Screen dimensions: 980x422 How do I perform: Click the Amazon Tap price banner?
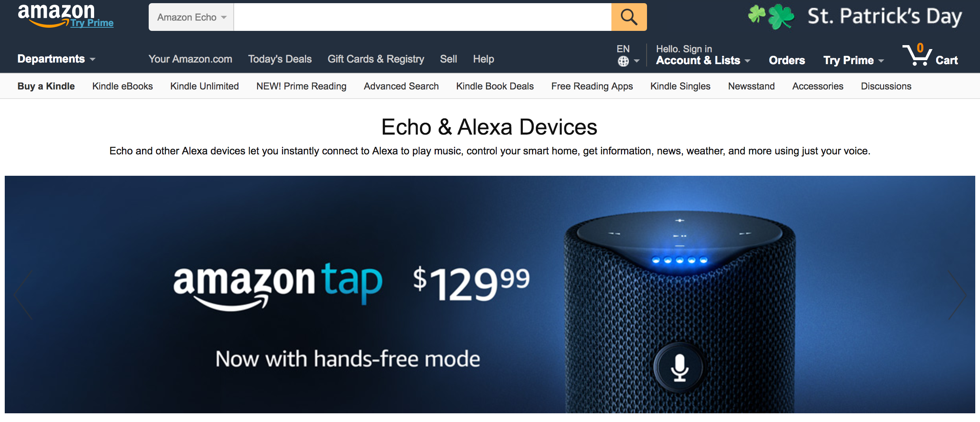pos(490,295)
